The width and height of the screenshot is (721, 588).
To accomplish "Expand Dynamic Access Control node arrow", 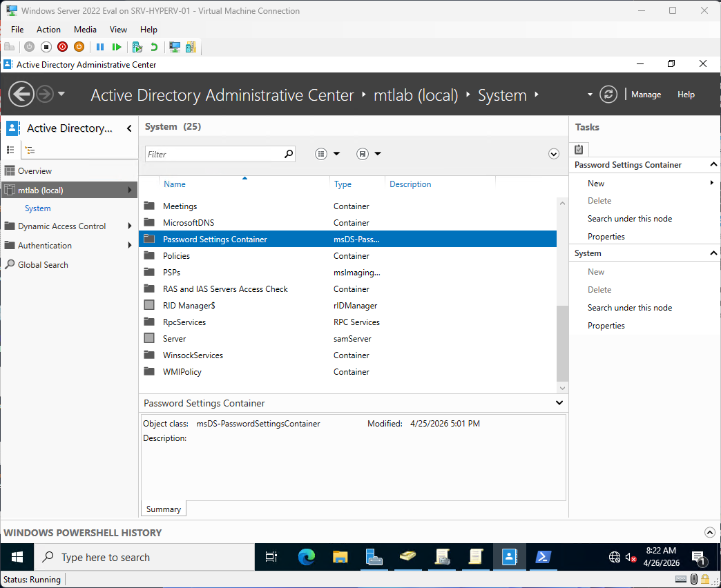I will coord(130,226).
